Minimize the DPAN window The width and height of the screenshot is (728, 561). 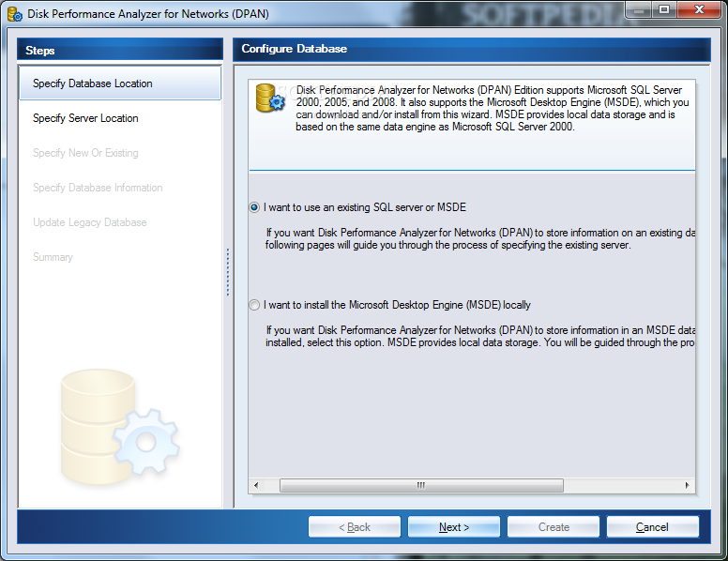[x=639, y=9]
